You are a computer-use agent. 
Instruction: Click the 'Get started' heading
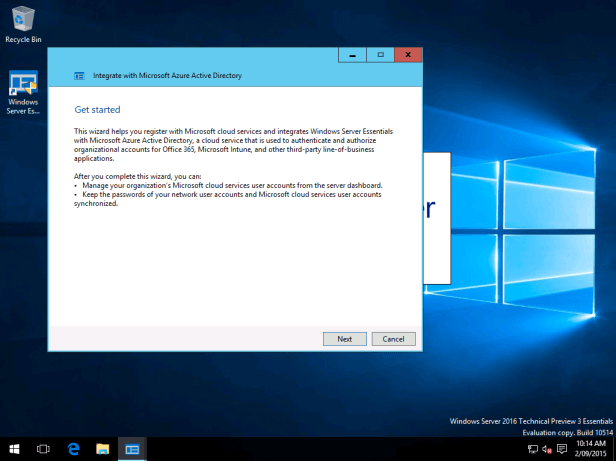point(96,109)
